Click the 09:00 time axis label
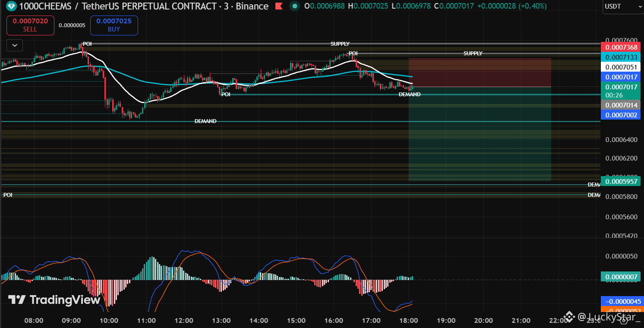This screenshot has height=328, width=644. [71, 320]
